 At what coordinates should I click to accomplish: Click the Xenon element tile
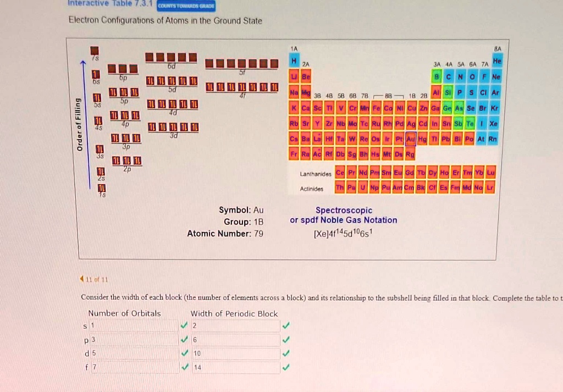[494, 124]
